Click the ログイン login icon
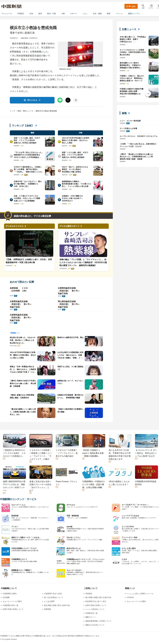 click(151, 6)
